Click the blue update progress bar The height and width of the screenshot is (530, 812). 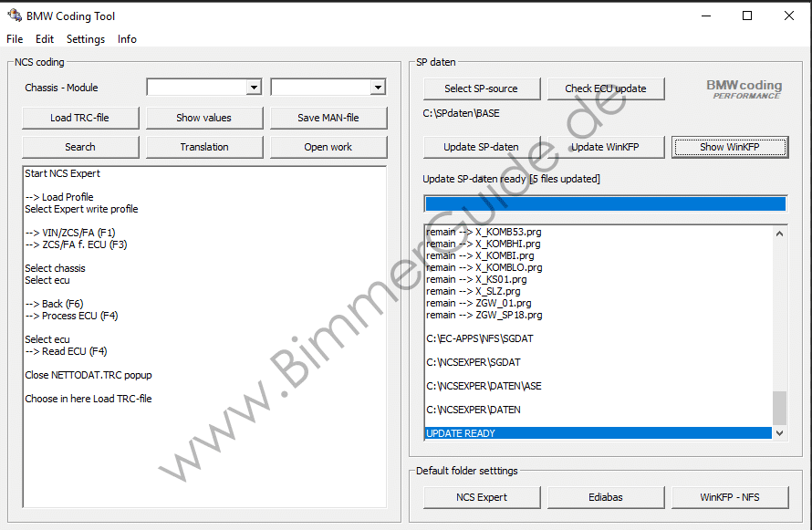(x=605, y=203)
